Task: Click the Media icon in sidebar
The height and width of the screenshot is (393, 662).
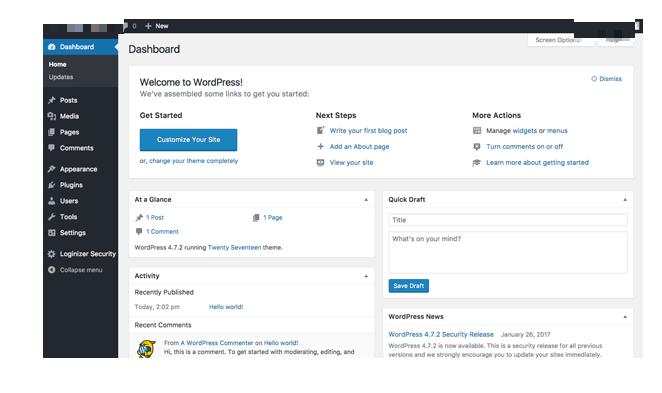Action: click(x=52, y=116)
